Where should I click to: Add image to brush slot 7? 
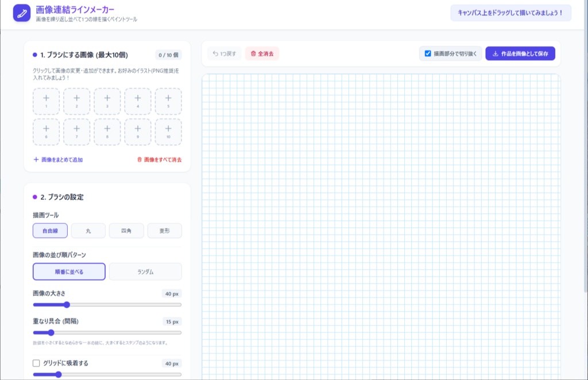pyautogui.click(x=76, y=132)
